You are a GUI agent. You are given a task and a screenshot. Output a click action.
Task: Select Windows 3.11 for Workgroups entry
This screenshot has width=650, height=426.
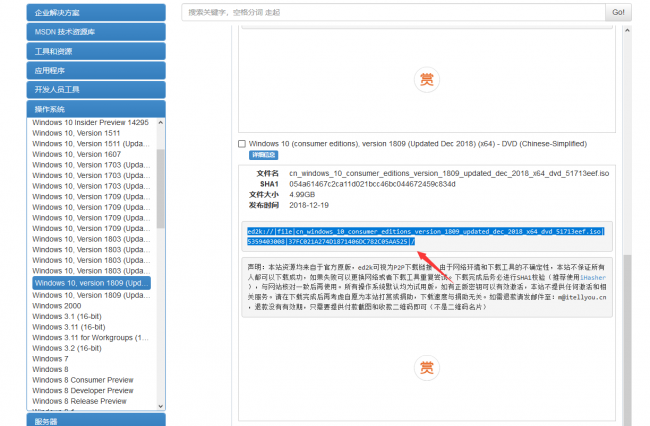coord(90,338)
